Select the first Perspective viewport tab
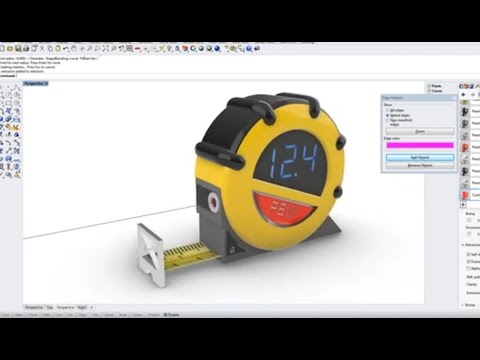Screen dimensions: 480x360 [x=34, y=307]
